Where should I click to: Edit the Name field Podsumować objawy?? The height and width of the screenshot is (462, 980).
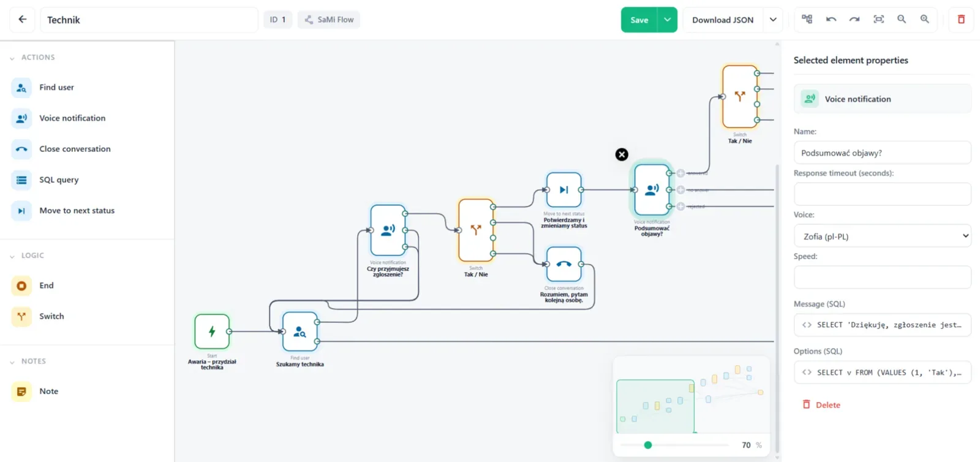click(x=883, y=153)
